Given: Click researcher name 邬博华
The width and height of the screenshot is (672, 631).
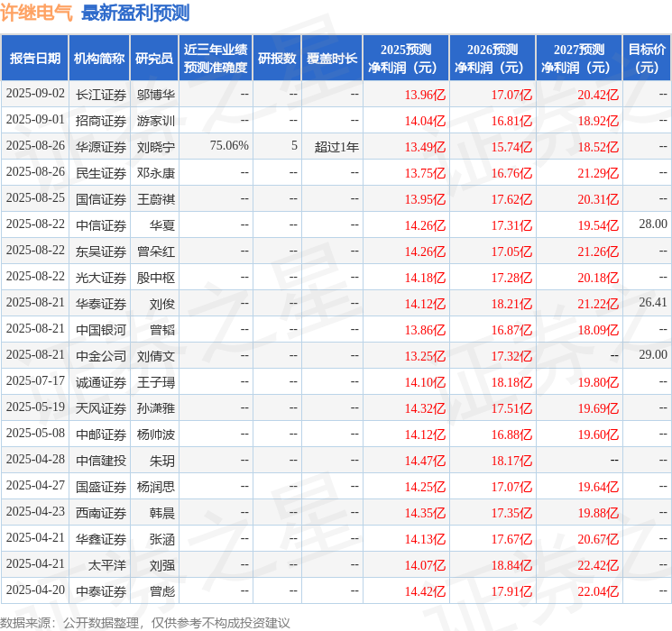Looking at the screenshot, I should point(155,95).
